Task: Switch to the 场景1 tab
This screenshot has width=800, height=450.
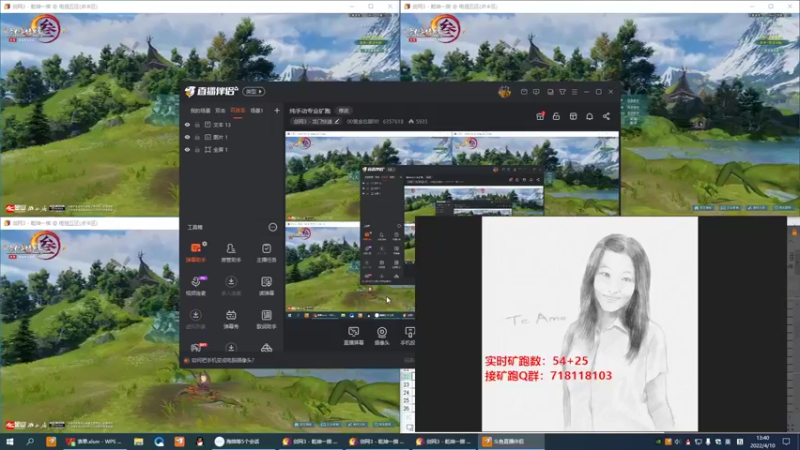Action: click(x=257, y=111)
